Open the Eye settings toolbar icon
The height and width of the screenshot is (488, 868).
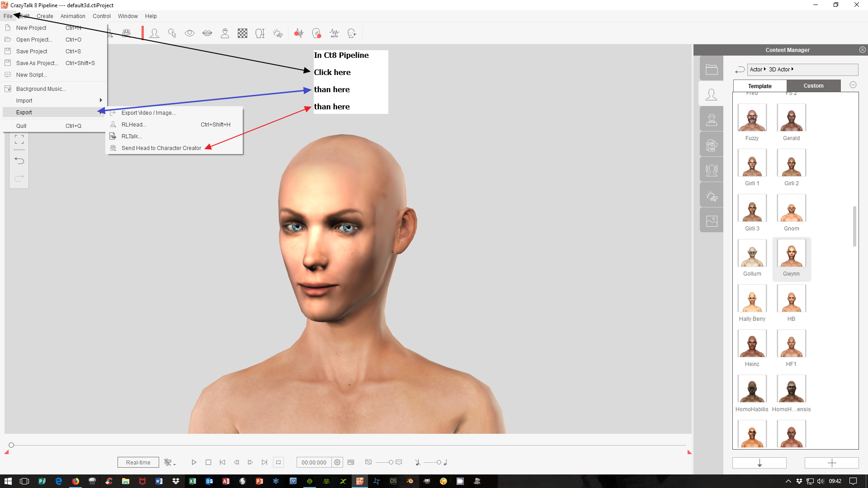(x=189, y=33)
